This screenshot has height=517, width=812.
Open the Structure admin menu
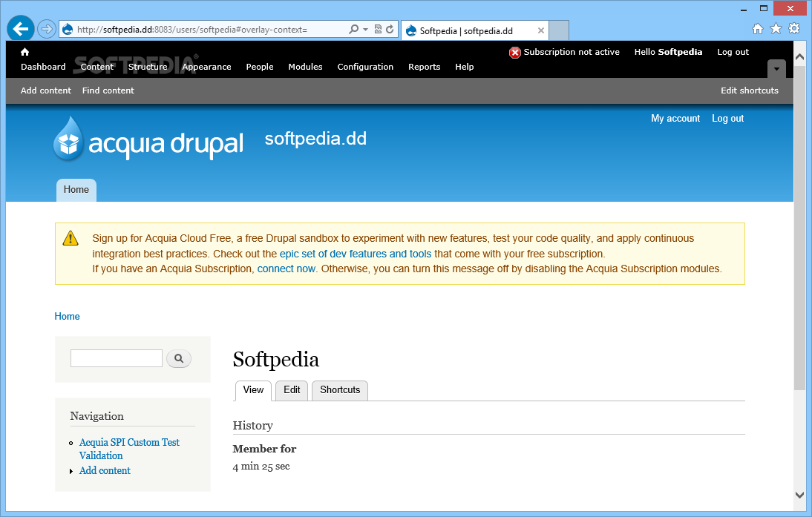148,67
